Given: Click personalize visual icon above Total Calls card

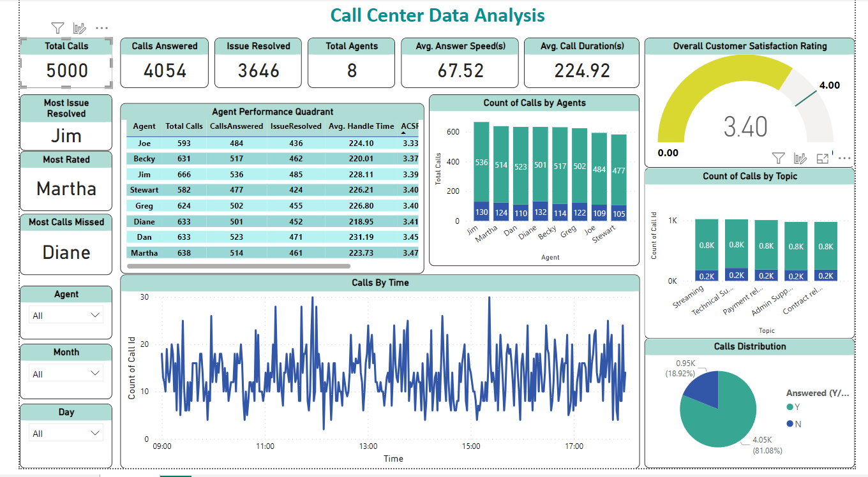Looking at the screenshot, I should pos(80,28).
